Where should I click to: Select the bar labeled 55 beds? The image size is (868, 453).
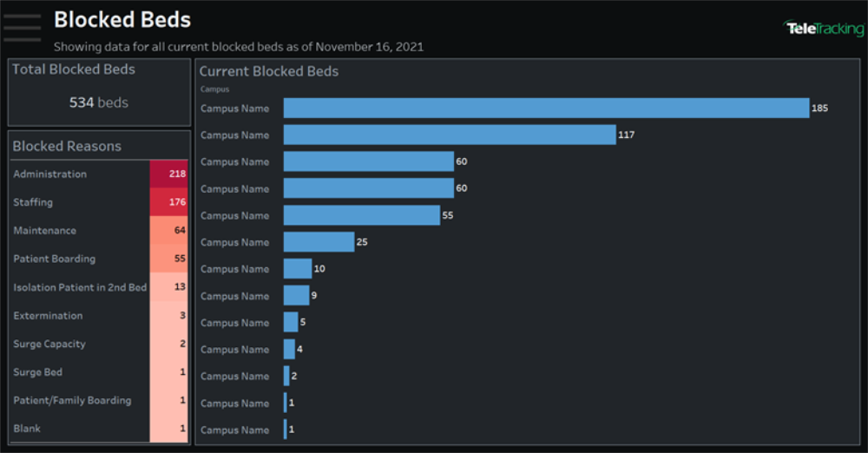coord(362,215)
